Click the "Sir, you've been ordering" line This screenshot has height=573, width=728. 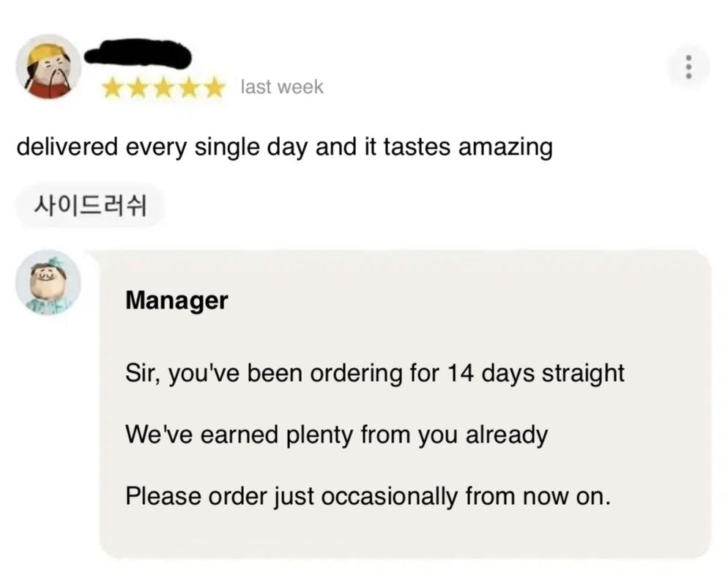tap(374, 374)
